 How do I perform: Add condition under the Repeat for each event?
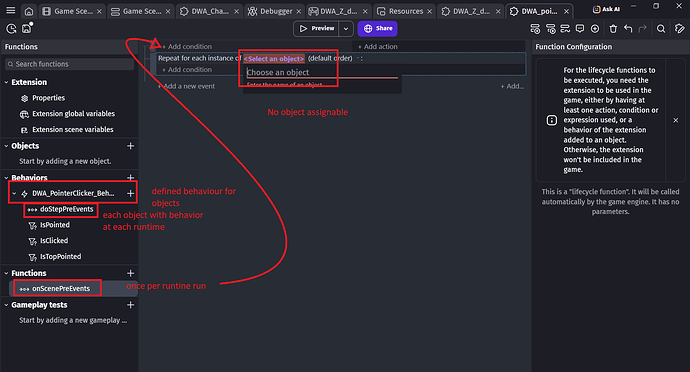(187, 70)
